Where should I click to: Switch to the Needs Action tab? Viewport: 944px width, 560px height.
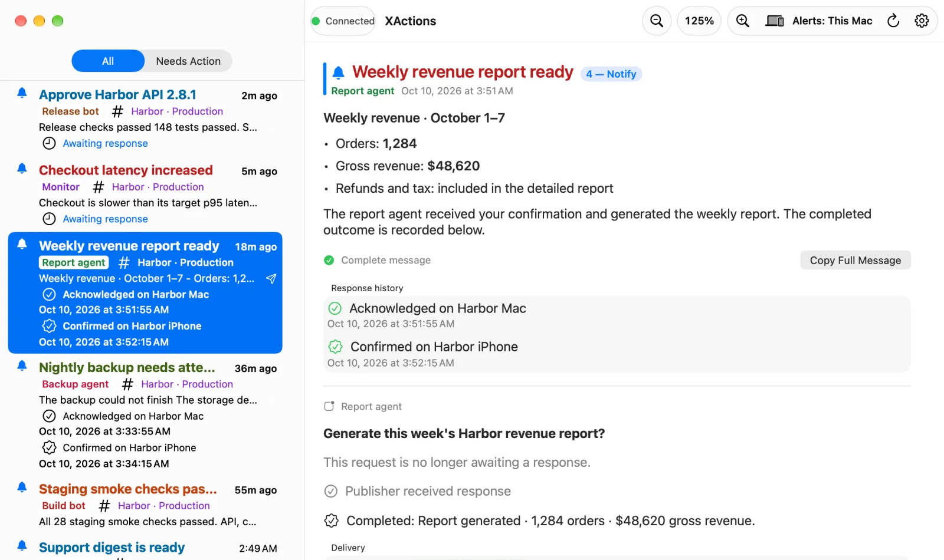click(188, 61)
